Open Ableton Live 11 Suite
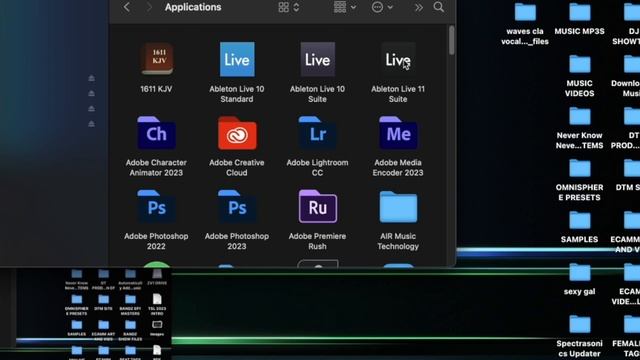 tap(398, 59)
